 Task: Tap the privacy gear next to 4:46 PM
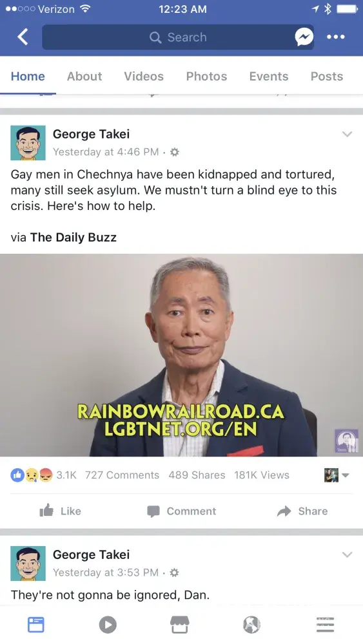coord(175,152)
